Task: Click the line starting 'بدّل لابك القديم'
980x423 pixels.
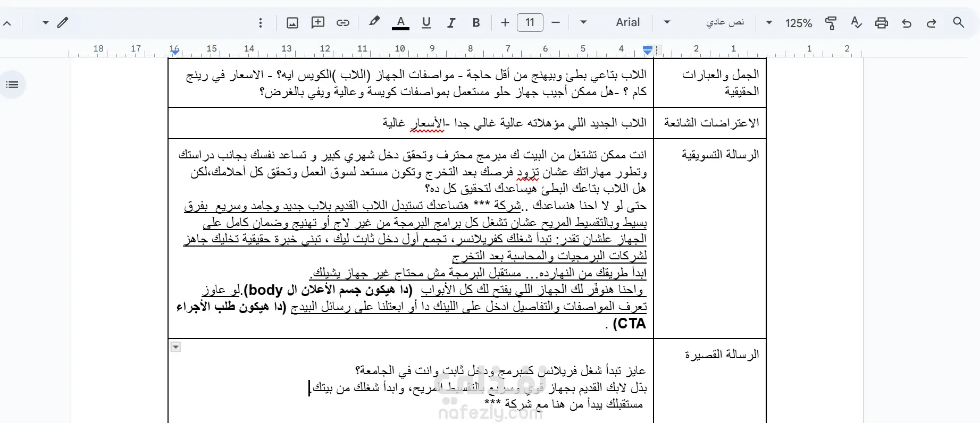Action: pos(479,387)
